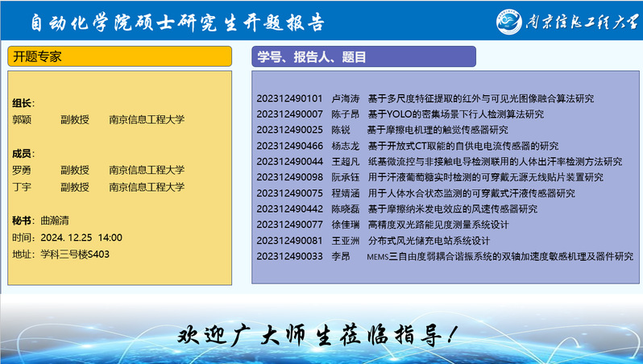Click the footer banner 欢迎广大师生莅临指导

[x=321, y=333]
